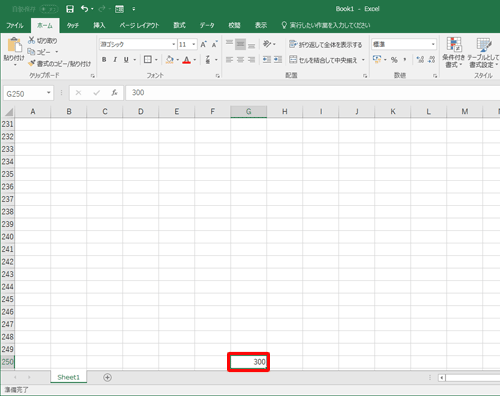Screen dimensions: 500x396
Task: Open テーブルとして書式設定 format as table
Action: click(483, 52)
